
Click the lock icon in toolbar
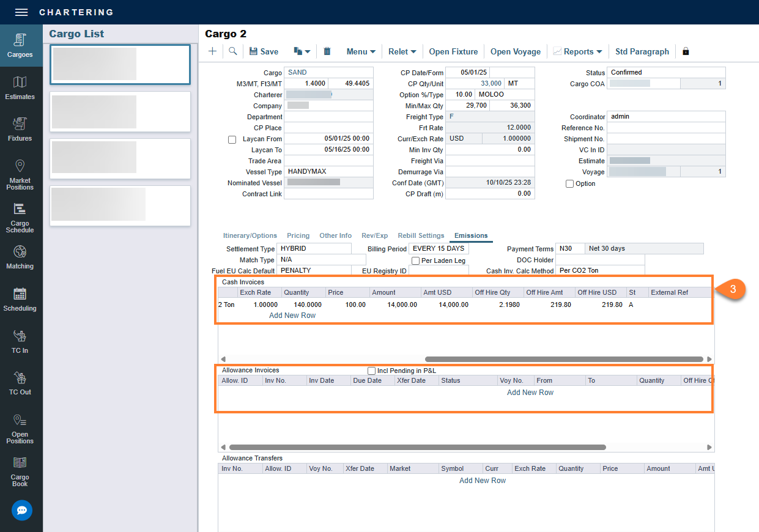[686, 51]
